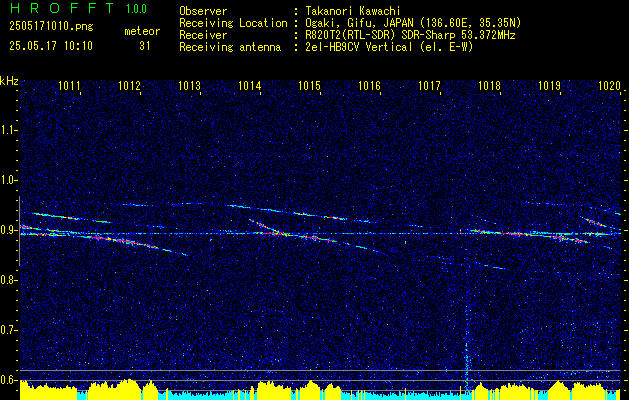Image resolution: width=629 pixels, height=400 pixels.
Task: Click the 1013 time axis label
Action: 189,85
